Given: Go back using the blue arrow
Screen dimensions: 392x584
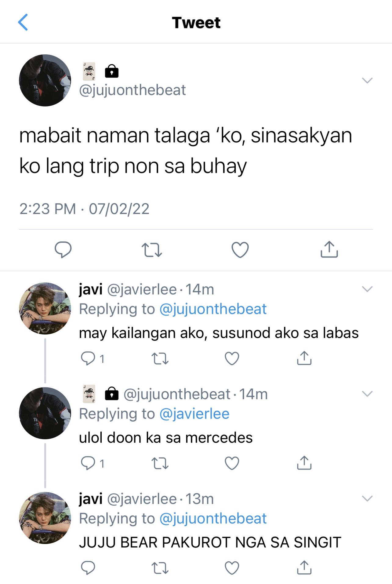Looking at the screenshot, I should [x=23, y=22].
